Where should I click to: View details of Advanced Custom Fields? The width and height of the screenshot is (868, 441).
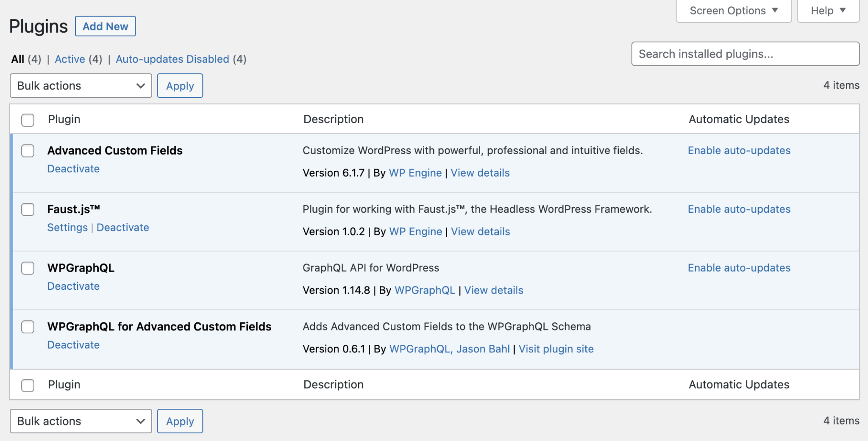tap(480, 173)
